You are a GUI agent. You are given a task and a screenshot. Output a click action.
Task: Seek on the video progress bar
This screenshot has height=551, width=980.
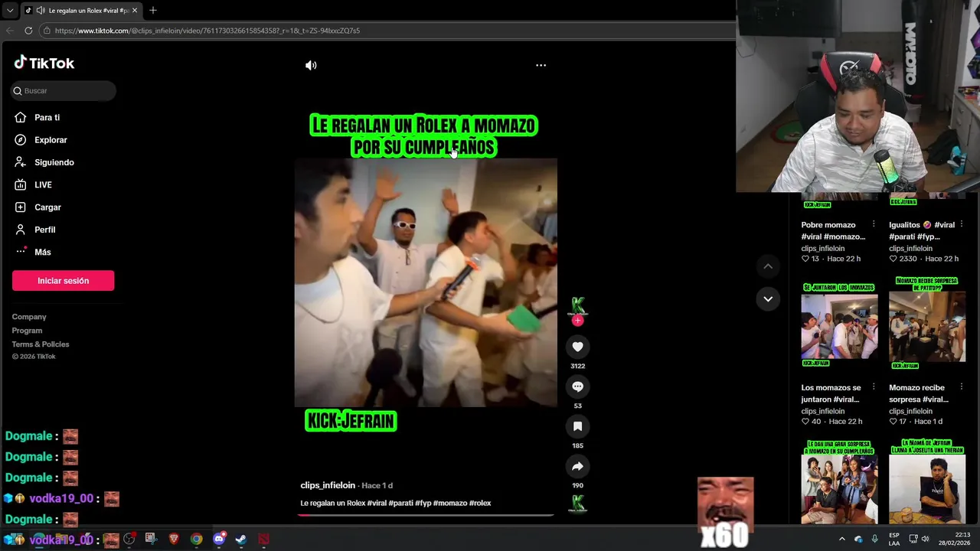pos(426,515)
